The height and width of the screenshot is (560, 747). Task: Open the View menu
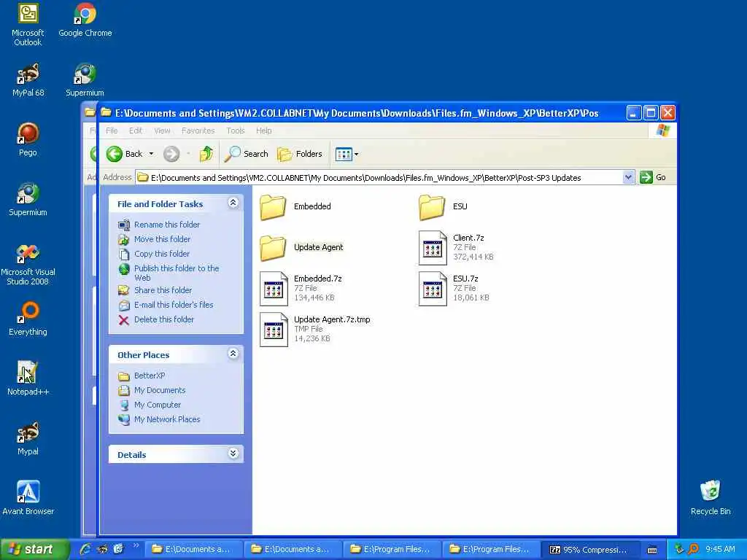[162, 131]
